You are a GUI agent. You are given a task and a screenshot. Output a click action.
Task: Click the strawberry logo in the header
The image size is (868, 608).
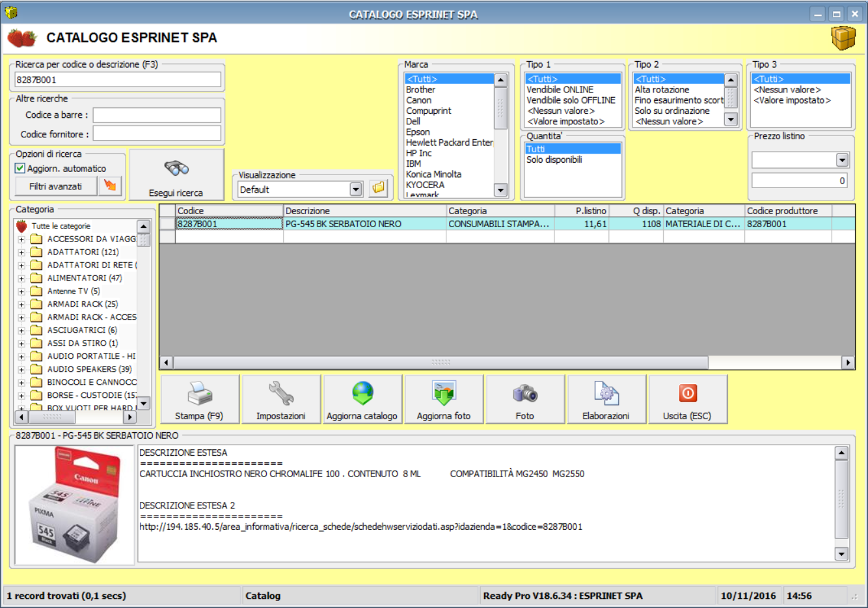click(22, 38)
